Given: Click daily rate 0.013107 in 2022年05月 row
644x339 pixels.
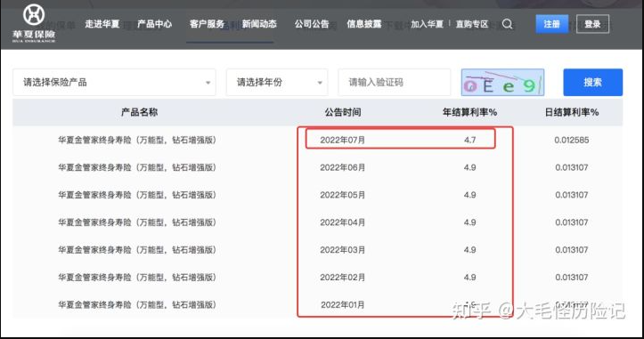Looking at the screenshot, I should 572,195.
